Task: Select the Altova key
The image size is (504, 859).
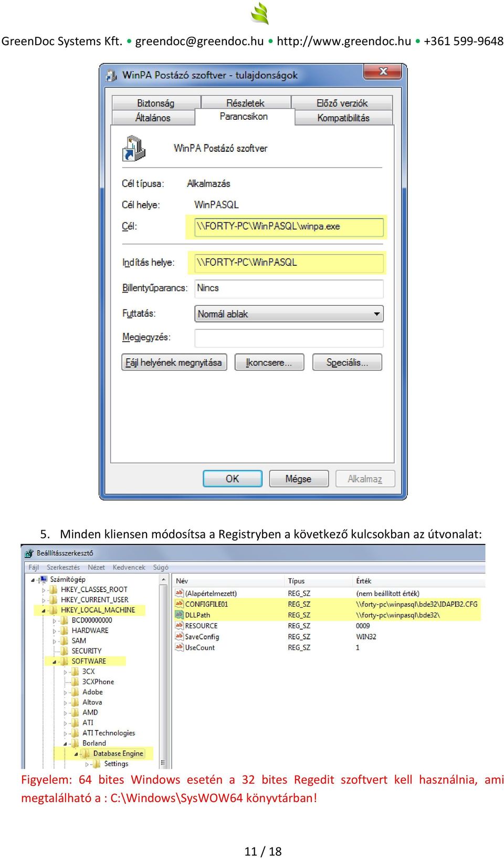Action: pos(92,702)
